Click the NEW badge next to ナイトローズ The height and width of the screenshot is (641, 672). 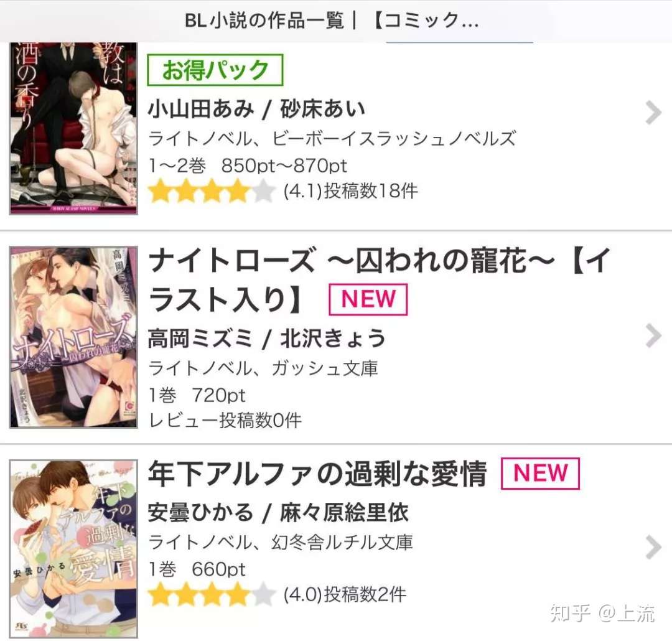click(368, 299)
